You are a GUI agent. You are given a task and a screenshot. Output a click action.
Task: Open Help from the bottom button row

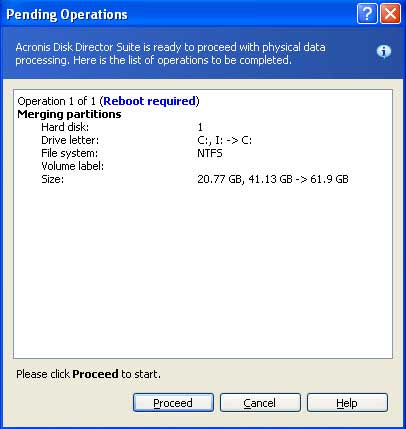pos(347,403)
